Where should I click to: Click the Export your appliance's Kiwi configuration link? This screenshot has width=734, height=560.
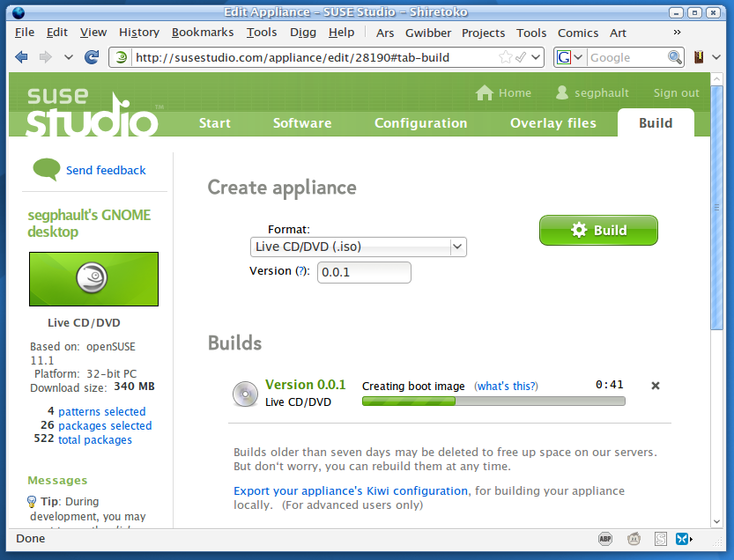[x=351, y=490]
